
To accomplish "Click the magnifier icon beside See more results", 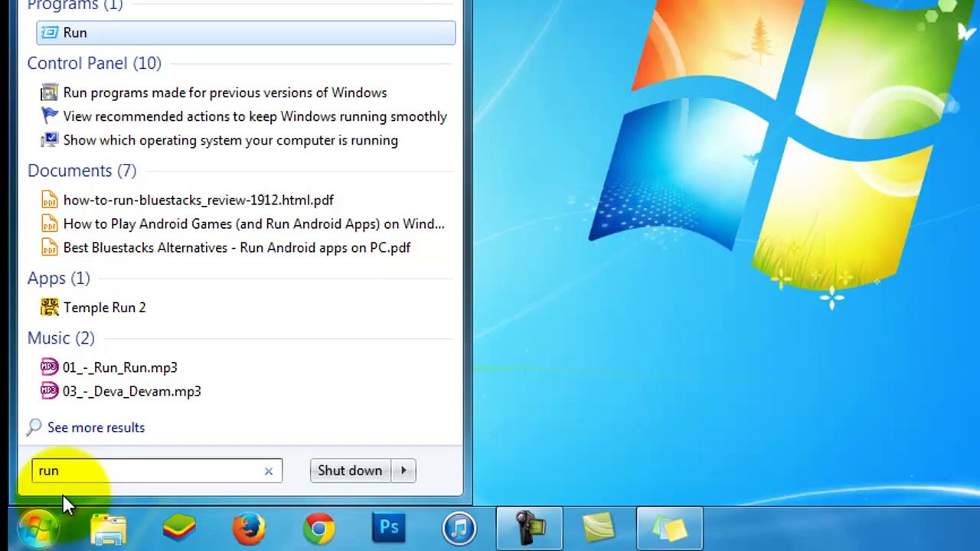I will tap(34, 427).
